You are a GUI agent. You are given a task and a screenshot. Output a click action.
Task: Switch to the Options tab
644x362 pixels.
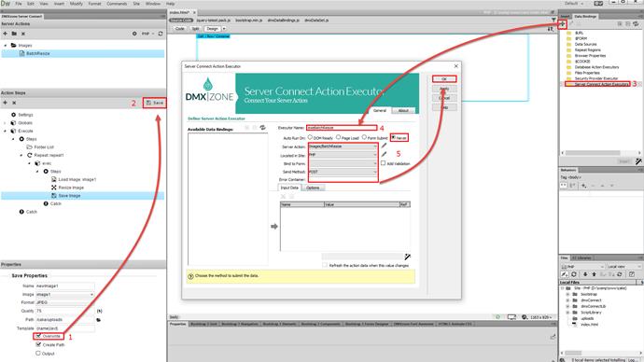(x=313, y=188)
